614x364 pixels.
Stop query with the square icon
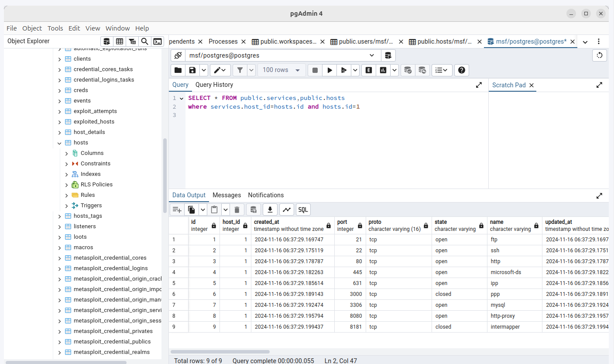coord(315,70)
